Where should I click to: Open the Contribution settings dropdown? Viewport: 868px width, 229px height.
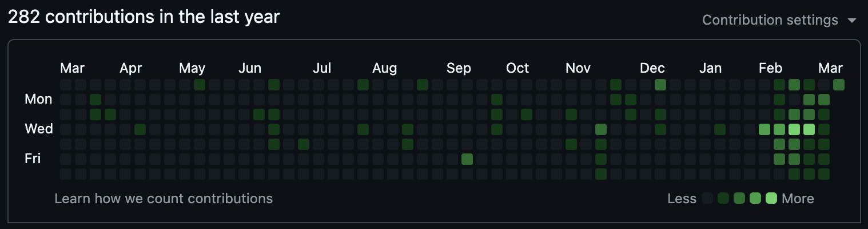coord(770,20)
